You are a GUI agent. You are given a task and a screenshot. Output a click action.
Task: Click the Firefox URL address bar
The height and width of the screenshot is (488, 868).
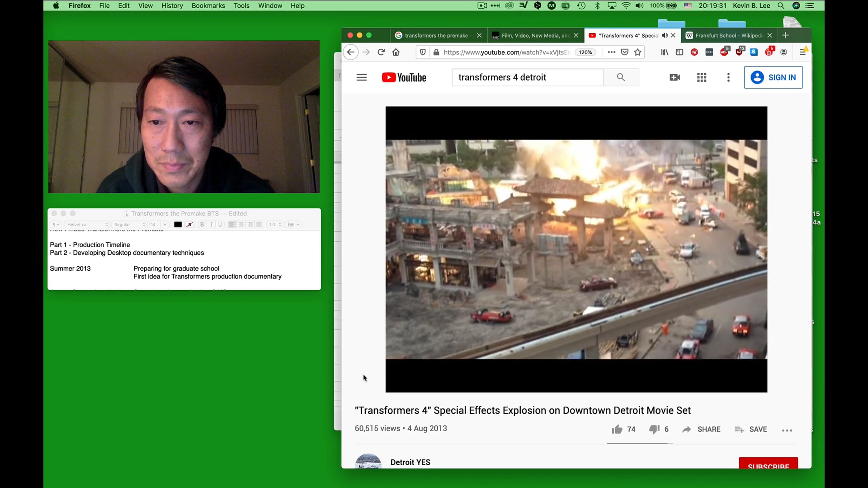click(x=506, y=52)
